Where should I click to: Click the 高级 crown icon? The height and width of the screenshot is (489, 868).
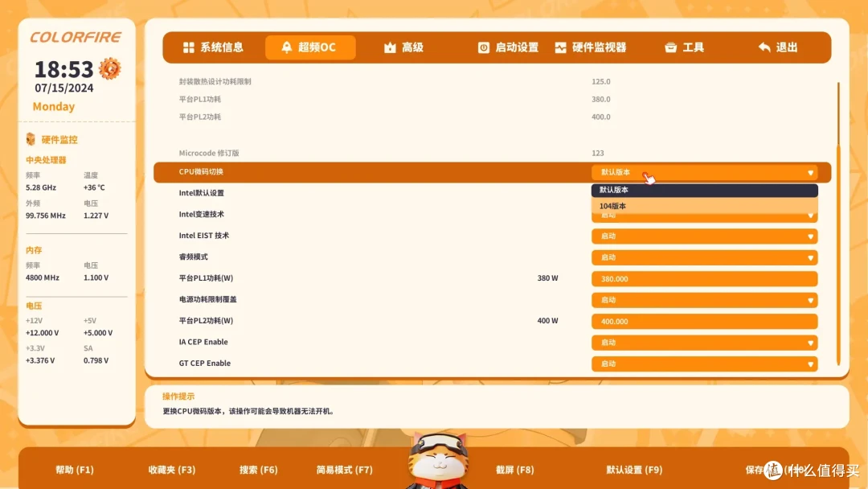point(390,47)
